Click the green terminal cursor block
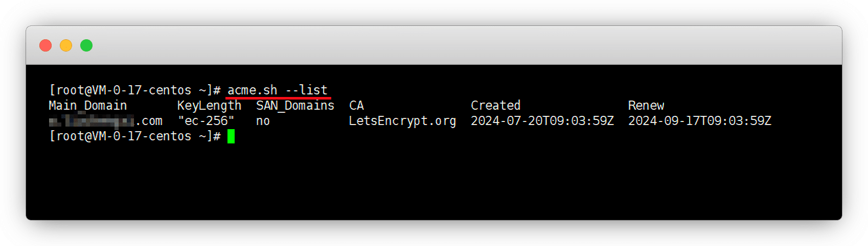The width and height of the screenshot is (868, 246). tap(231, 136)
